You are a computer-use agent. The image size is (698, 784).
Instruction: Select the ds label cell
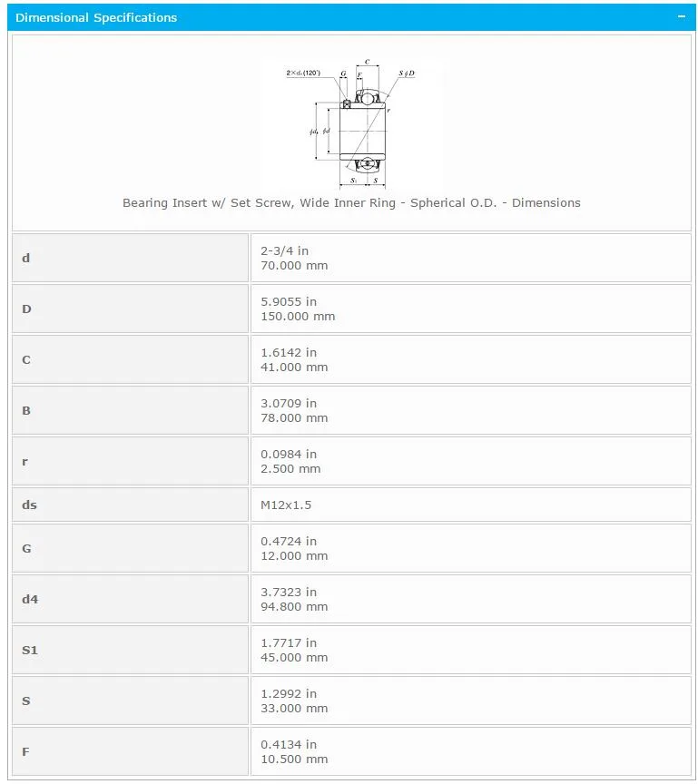click(130, 505)
